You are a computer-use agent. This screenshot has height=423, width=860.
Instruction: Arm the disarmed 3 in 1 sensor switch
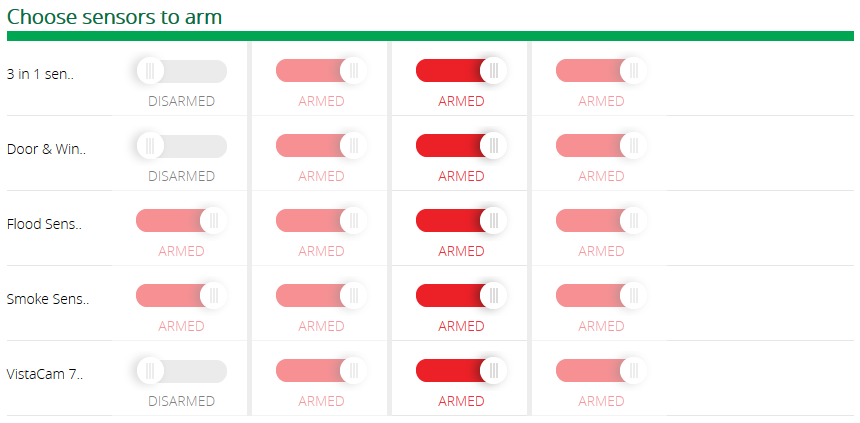pyautogui.click(x=181, y=71)
